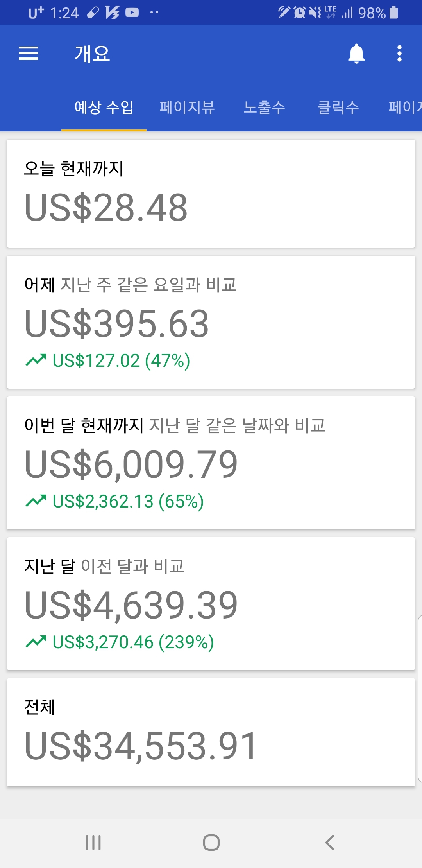This screenshot has width=422, height=868.
Task: Switch to the 페이지뷰 tab
Action: pyautogui.click(x=187, y=108)
